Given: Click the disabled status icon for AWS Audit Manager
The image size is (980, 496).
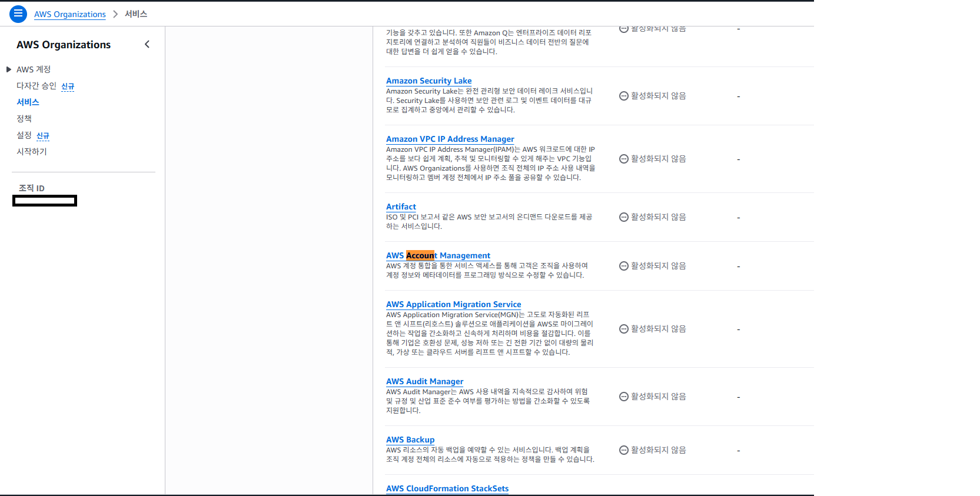Looking at the screenshot, I should pyautogui.click(x=624, y=397).
